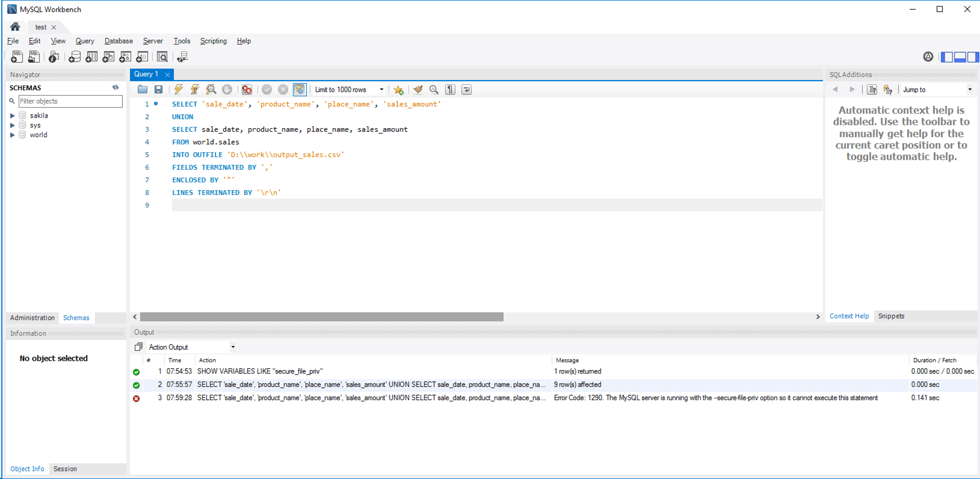Viewport: 980px width, 479px height.
Task: Refresh the schemas list icon
Action: coord(116,88)
